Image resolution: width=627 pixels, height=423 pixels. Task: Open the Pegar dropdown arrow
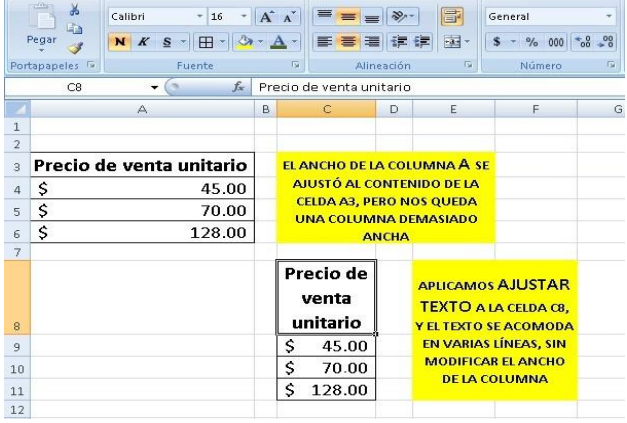point(42,51)
